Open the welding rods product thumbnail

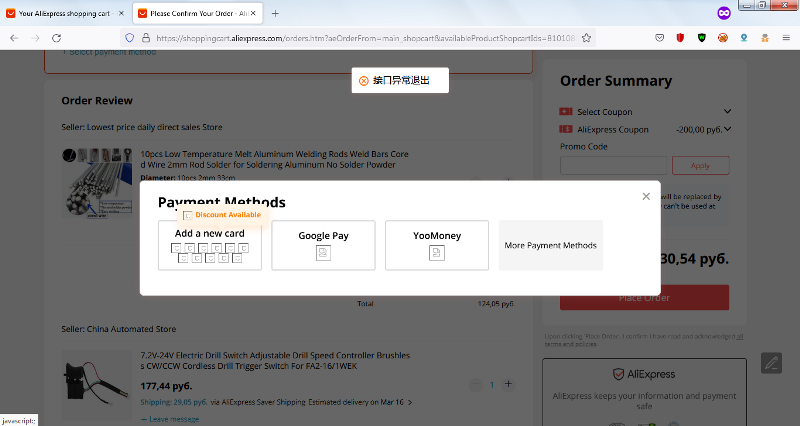(x=97, y=183)
